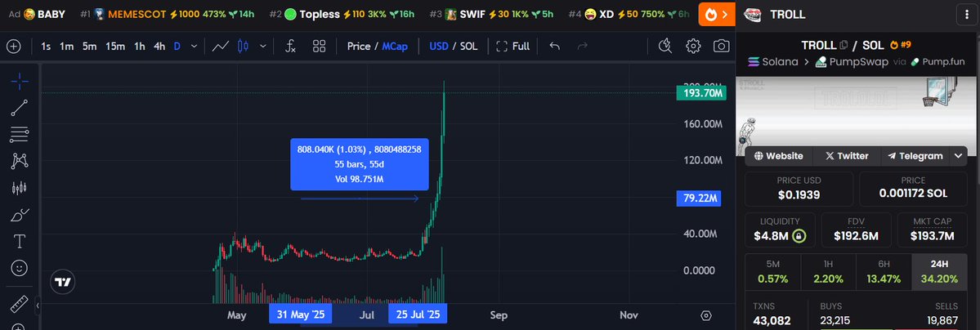The image size is (980, 330).
Task: Open the emoji sticker tool
Action: point(20,268)
